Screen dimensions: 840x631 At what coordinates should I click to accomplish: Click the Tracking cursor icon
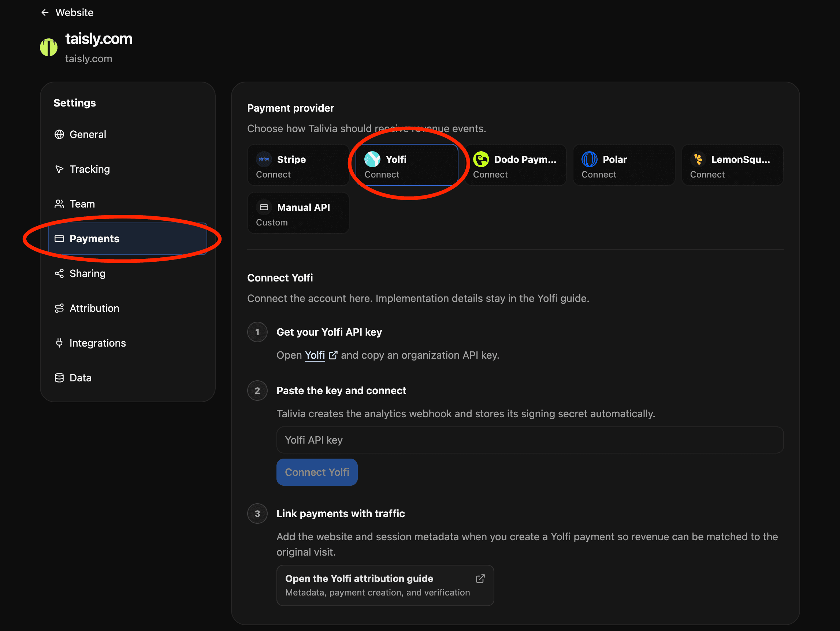click(x=59, y=169)
